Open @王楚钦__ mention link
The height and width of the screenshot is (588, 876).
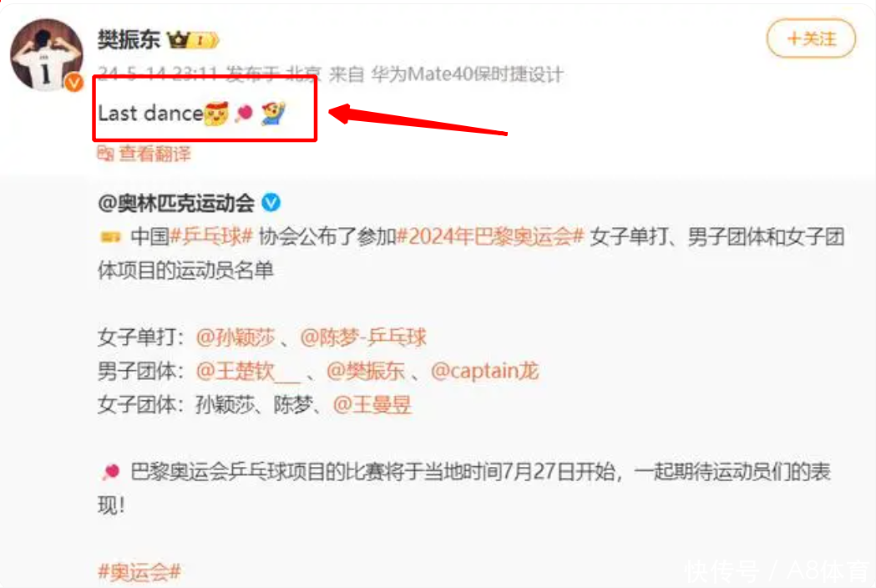(x=248, y=371)
